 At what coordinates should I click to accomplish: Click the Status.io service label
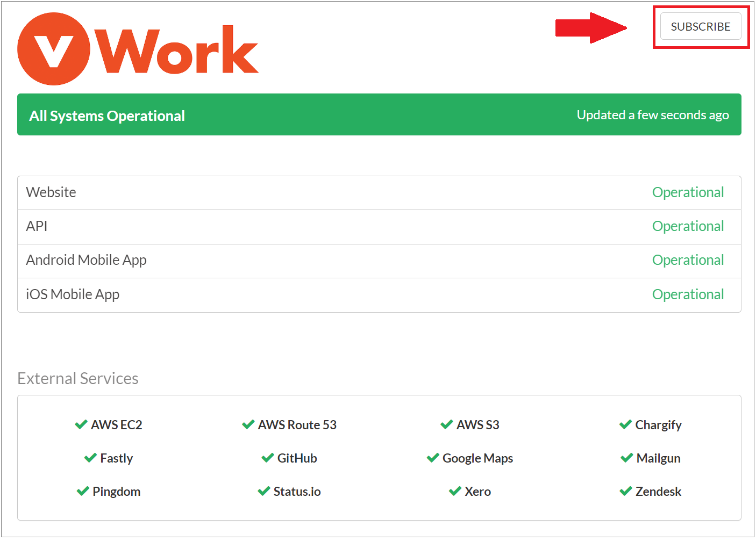point(297,491)
